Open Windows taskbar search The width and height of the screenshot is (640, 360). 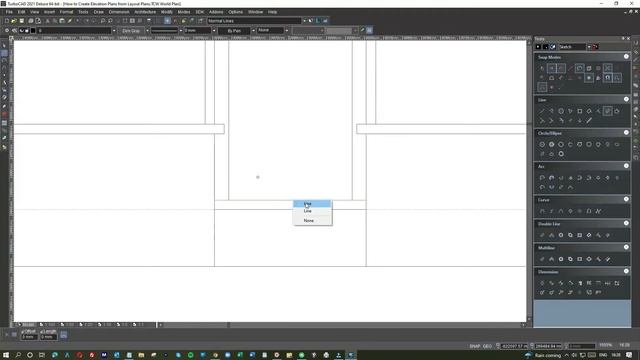(18, 355)
